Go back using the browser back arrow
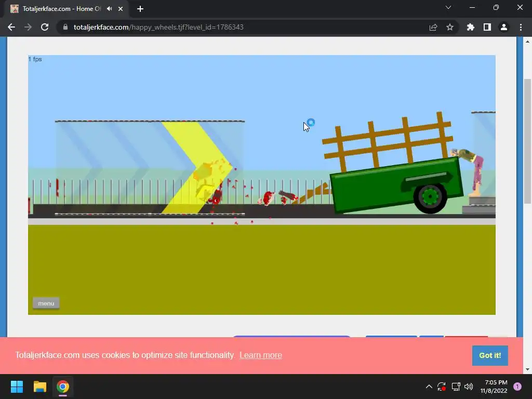 tap(11, 27)
